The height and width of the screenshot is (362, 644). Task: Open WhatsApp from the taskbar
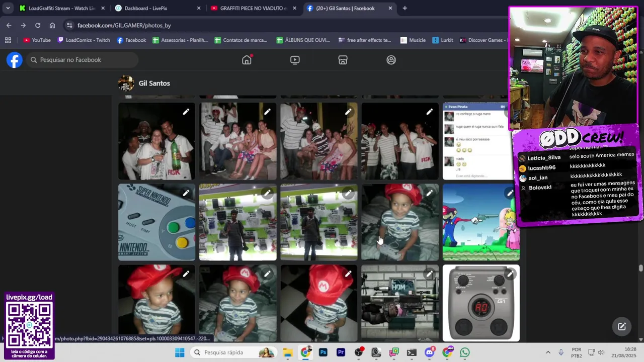464,352
